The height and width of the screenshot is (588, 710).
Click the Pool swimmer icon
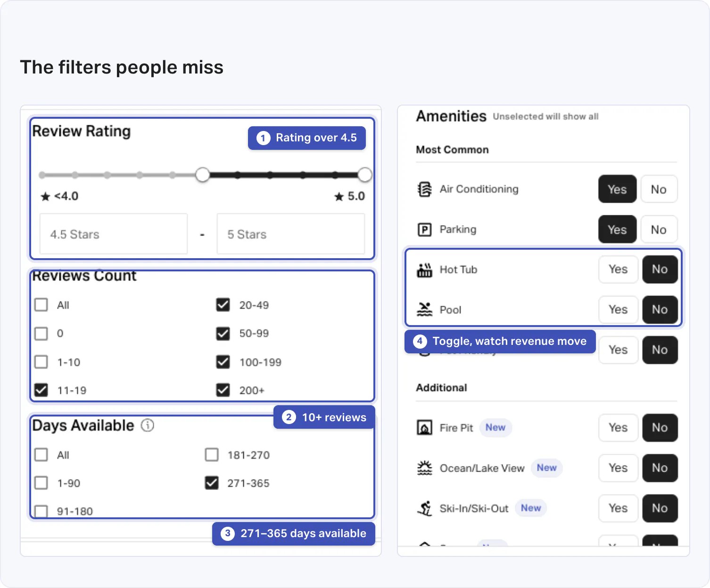[x=424, y=310]
